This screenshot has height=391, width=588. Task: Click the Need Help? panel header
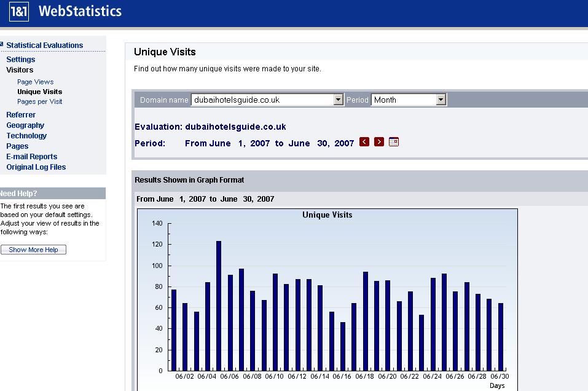click(x=52, y=193)
